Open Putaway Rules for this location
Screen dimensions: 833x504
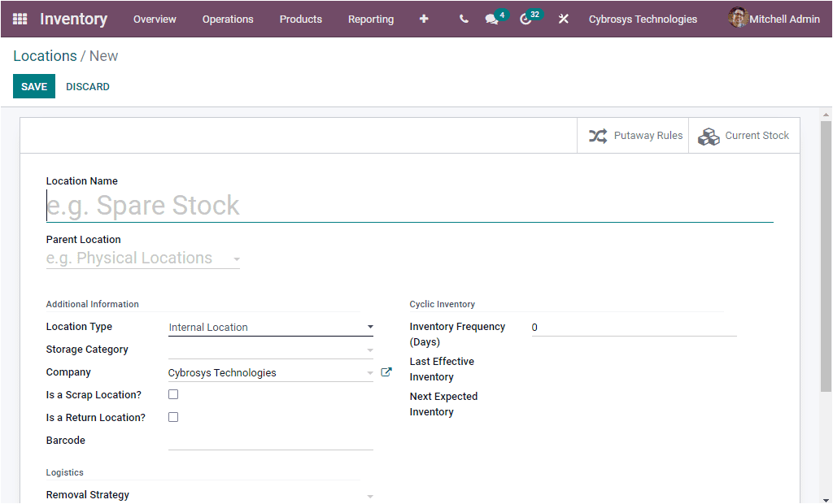[633, 136]
